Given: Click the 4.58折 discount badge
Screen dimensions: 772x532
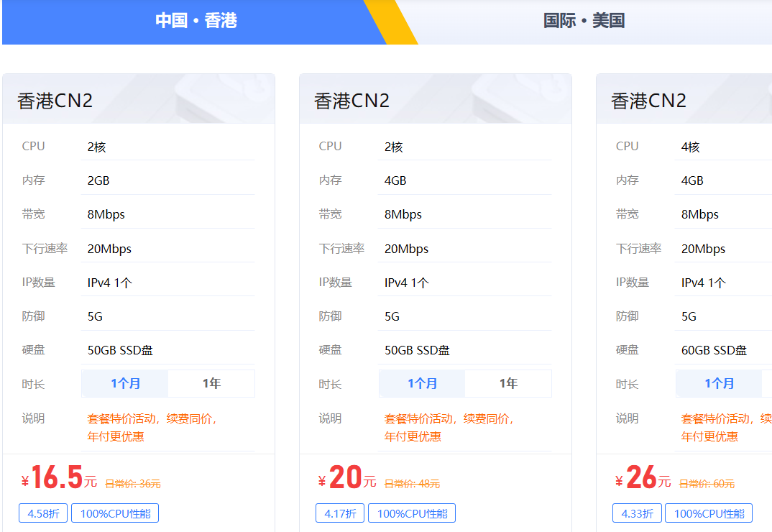Looking at the screenshot, I should [x=43, y=513].
